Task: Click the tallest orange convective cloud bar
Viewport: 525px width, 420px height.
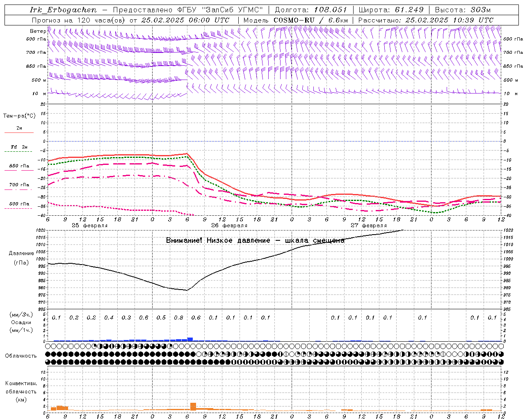Action: point(193,406)
